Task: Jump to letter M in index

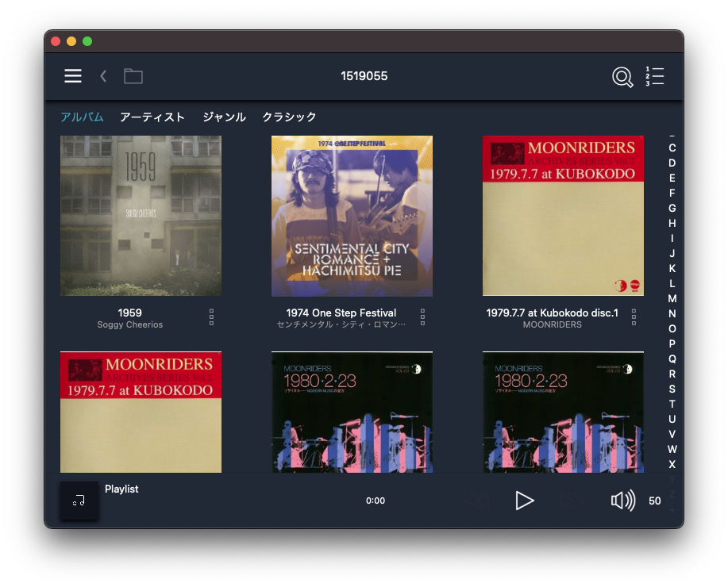Action: tap(672, 299)
